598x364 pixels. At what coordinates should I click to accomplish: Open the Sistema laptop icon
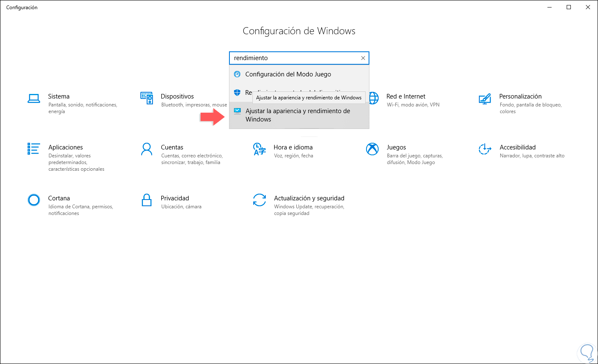(x=34, y=99)
